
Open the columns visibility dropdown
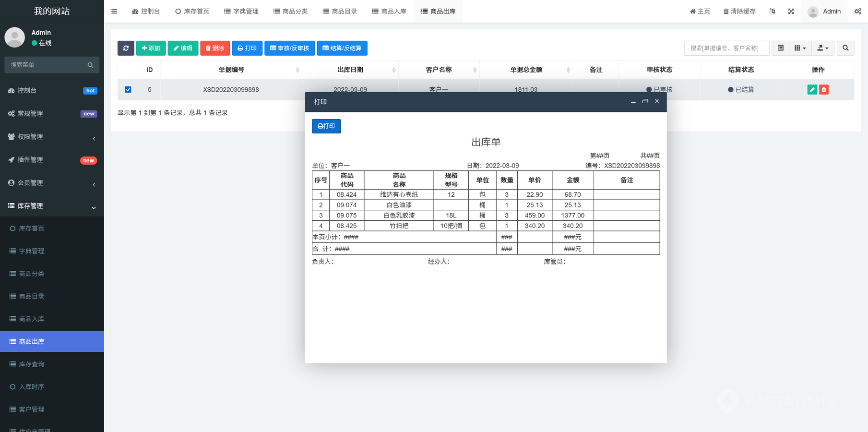[x=799, y=48]
